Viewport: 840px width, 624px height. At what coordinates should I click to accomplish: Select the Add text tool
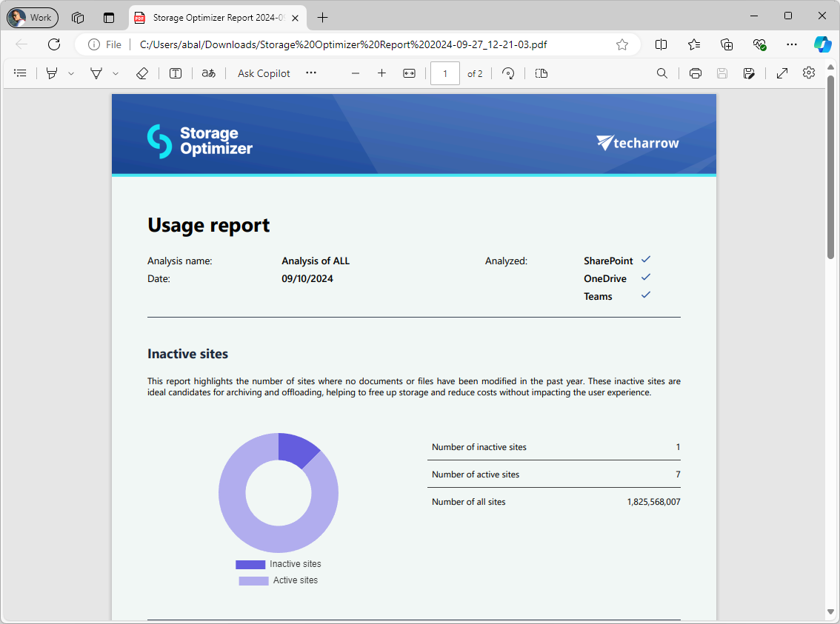(x=176, y=73)
